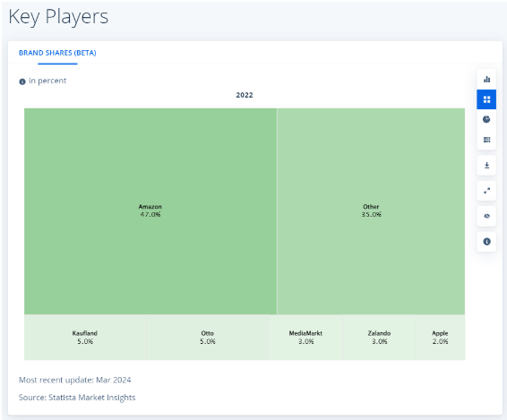Switch to pie chart view
507x420 pixels.
(x=486, y=119)
